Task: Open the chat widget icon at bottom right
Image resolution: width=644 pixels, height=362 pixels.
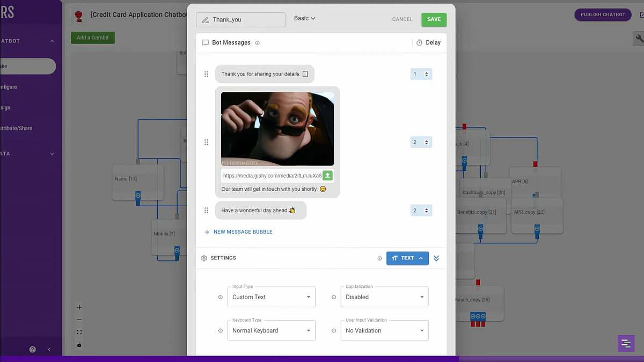Action: pyautogui.click(x=626, y=344)
